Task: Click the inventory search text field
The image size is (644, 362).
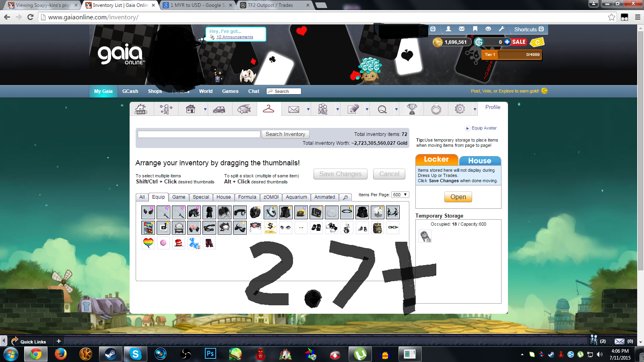Action: tap(199, 134)
